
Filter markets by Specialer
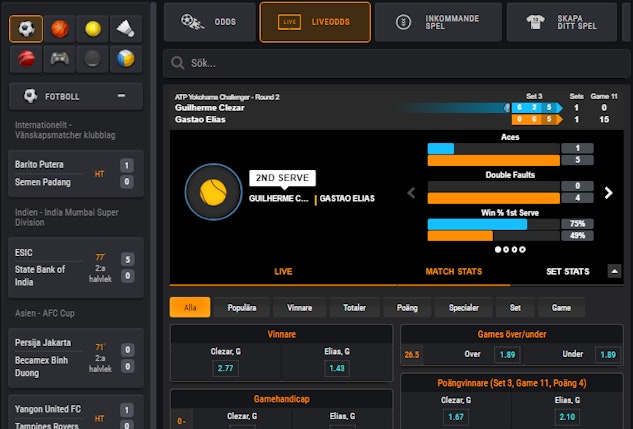pyautogui.click(x=463, y=308)
